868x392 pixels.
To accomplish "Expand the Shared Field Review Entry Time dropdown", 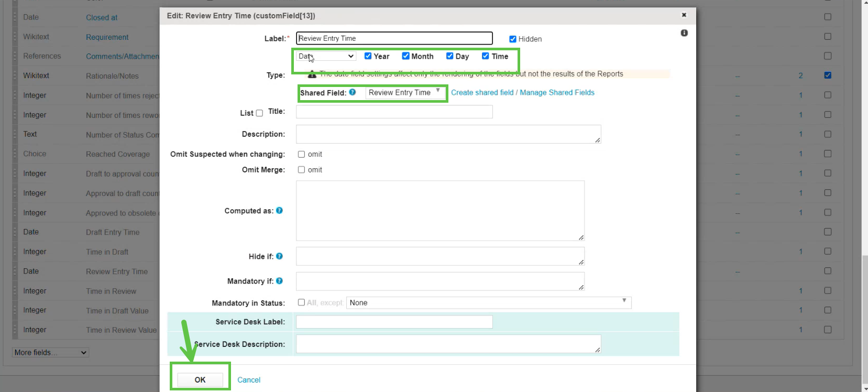I will pos(404,93).
